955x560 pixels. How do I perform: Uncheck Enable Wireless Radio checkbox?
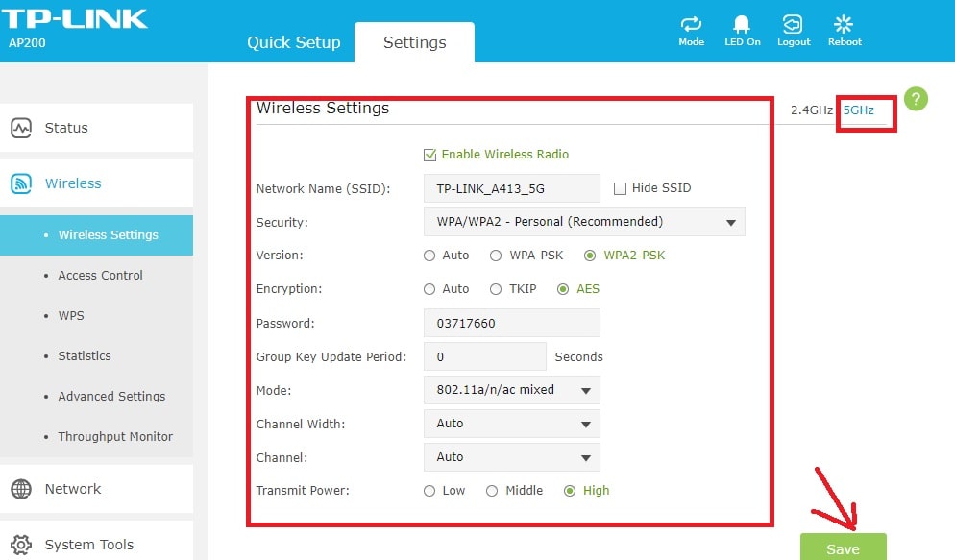pyautogui.click(x=429, y=155)
